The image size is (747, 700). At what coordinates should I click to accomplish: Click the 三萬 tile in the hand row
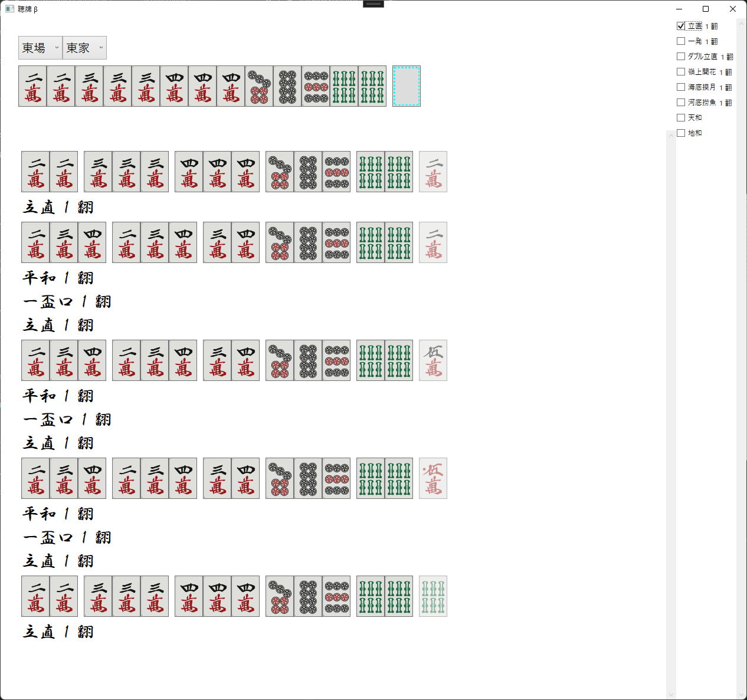tap(89, 86)
